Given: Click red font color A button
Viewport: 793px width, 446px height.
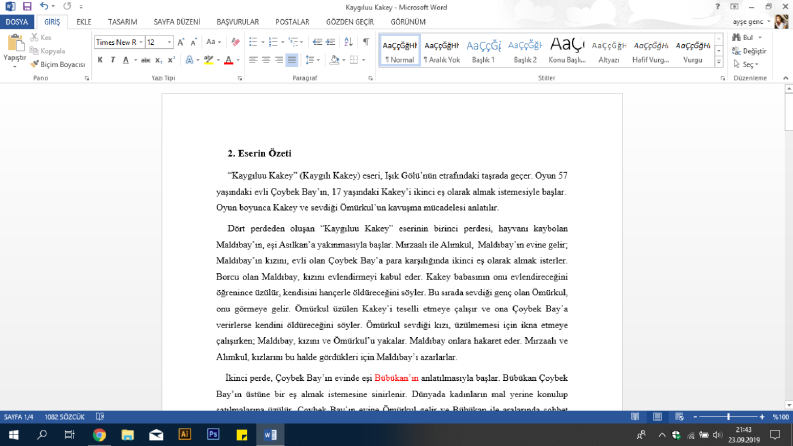Looking at the screenshot, I should 229,60.
